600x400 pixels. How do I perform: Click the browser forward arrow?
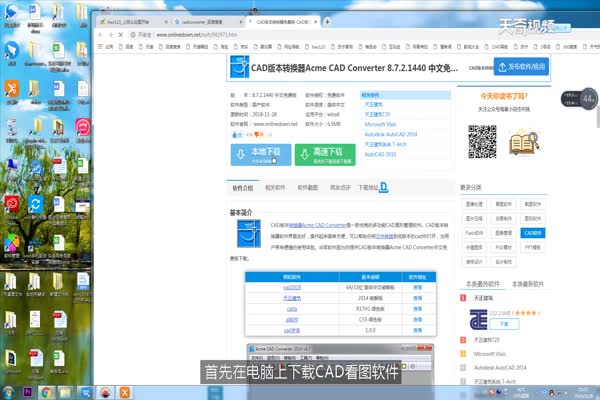pyautogui.click(x=111, y=35)
